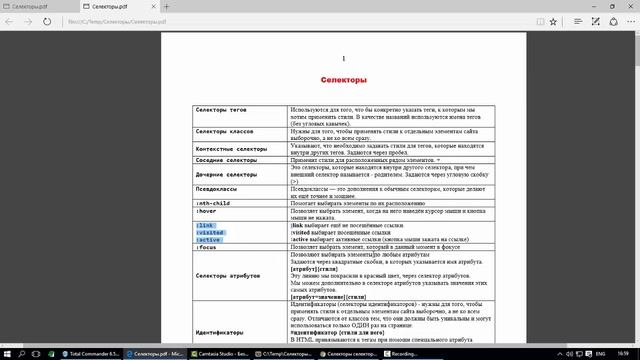Click the page number 1

(344, 58)
